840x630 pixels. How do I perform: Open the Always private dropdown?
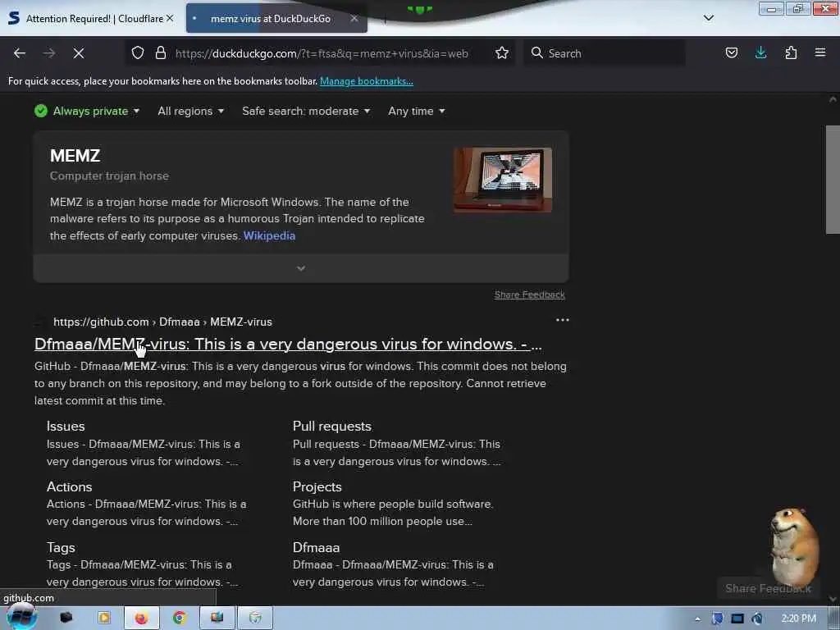click(87, 111)
